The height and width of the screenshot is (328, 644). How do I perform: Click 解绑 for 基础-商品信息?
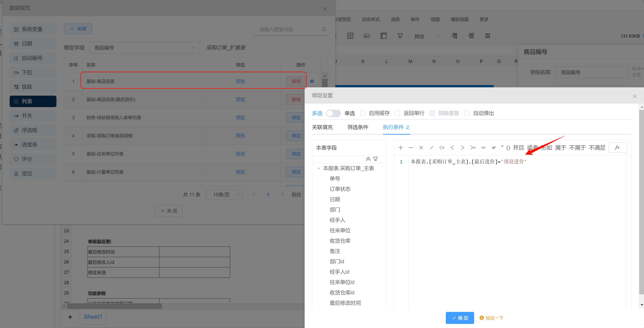pos(296,81)
